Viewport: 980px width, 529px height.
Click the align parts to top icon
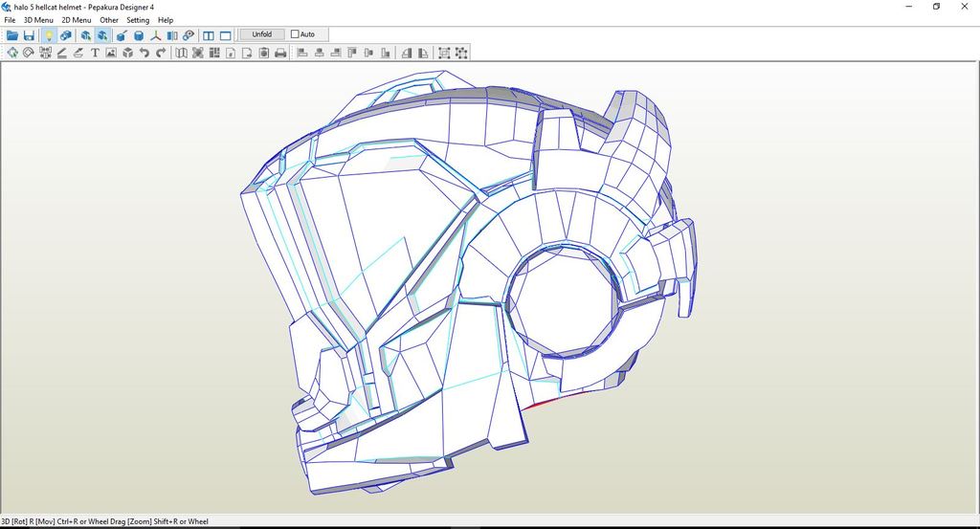point(352,53)
